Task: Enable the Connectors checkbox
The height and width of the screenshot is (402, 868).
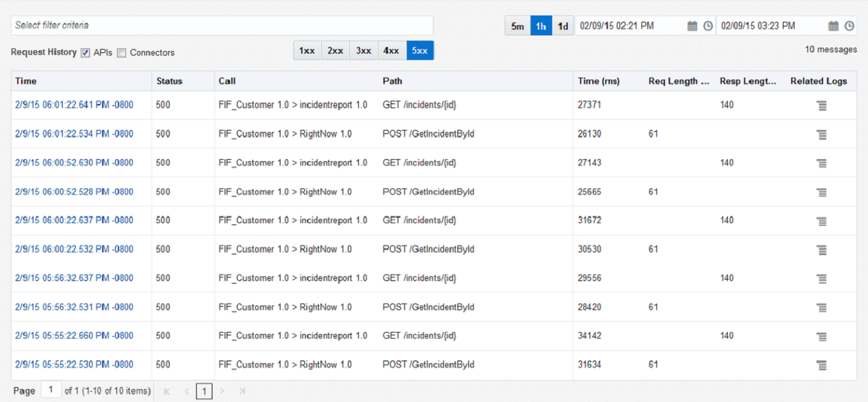Action: (122, 53)
